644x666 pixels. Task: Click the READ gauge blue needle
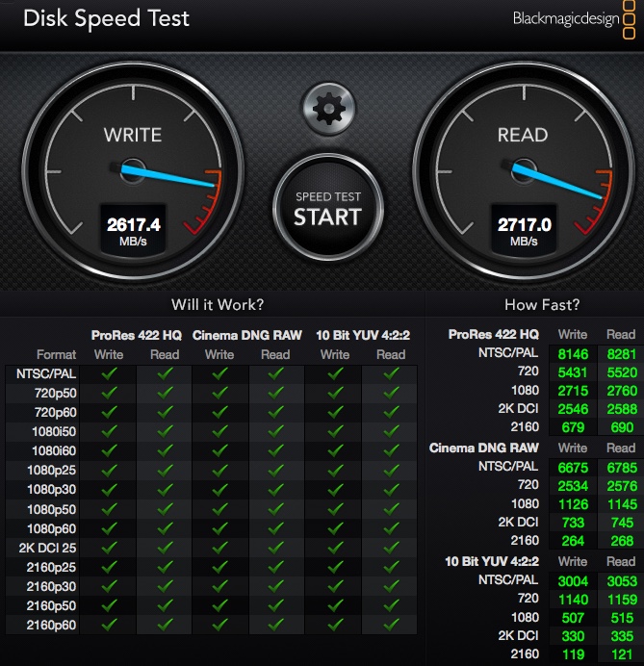(556, 181)
